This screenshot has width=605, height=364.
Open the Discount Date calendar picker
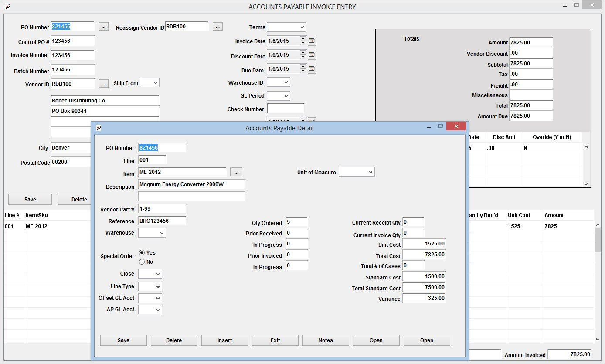click(312, 54)
